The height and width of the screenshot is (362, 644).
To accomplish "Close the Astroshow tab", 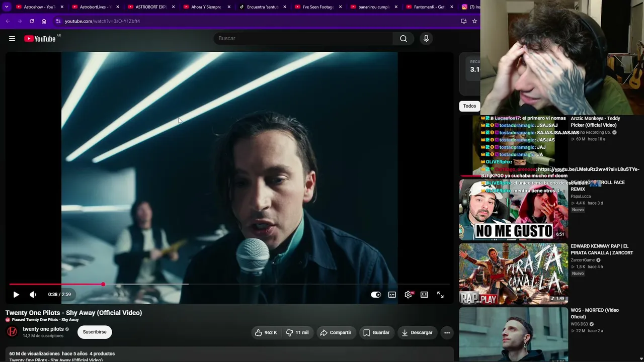I will click(62, 7).
